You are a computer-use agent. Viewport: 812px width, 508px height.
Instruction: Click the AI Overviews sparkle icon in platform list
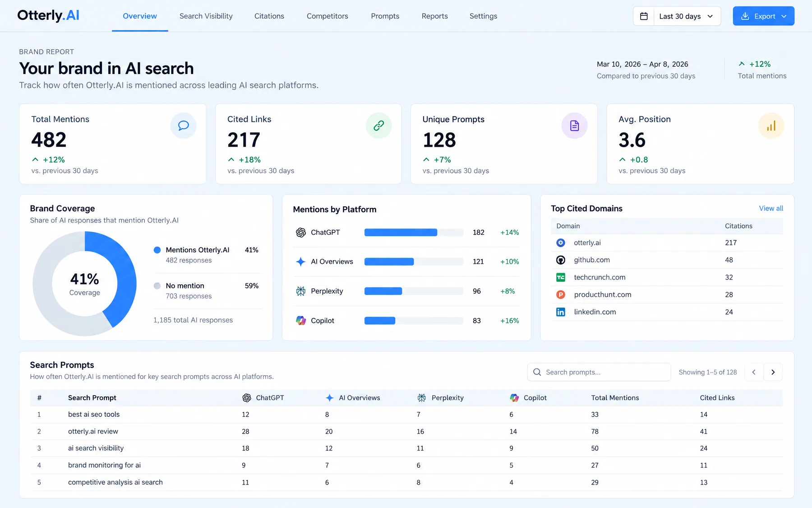coord(301,261)
